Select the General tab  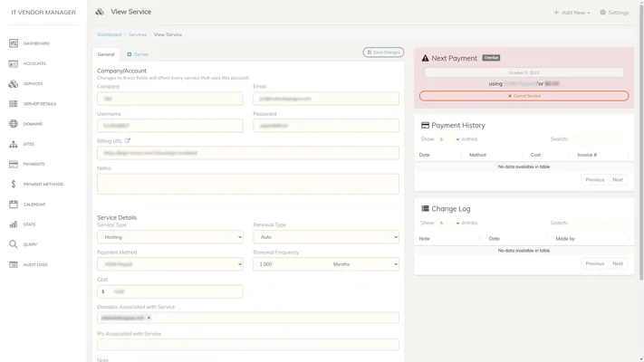coord(106,54)
